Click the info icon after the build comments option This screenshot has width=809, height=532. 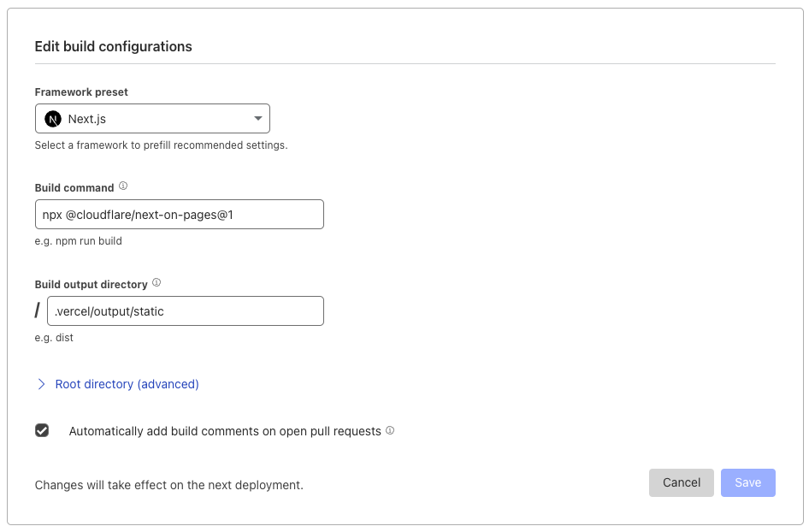point(390,431)
